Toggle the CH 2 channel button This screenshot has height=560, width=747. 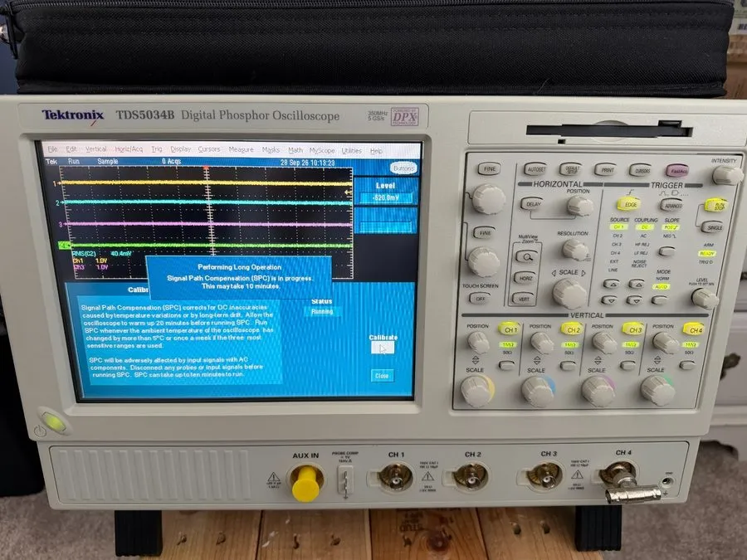coord(572,329)
